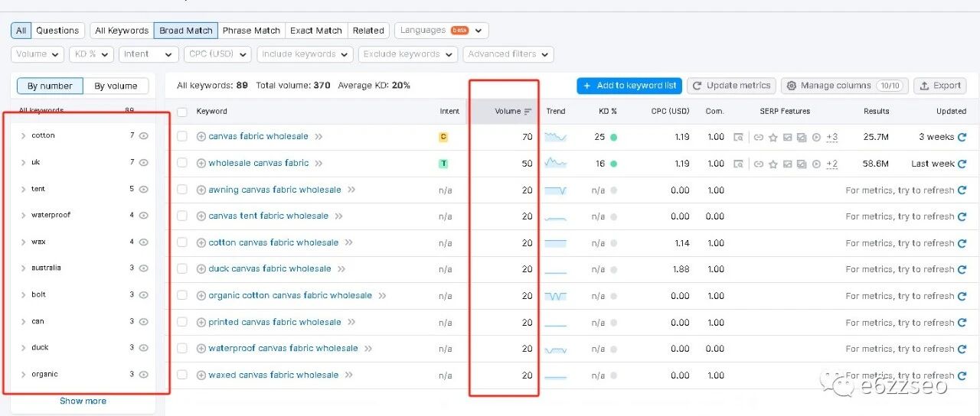Expand the 'waterproof' keyword group
Image resolution: width=980 pixels, height=416 pixels.
click(x=24, y=216)
